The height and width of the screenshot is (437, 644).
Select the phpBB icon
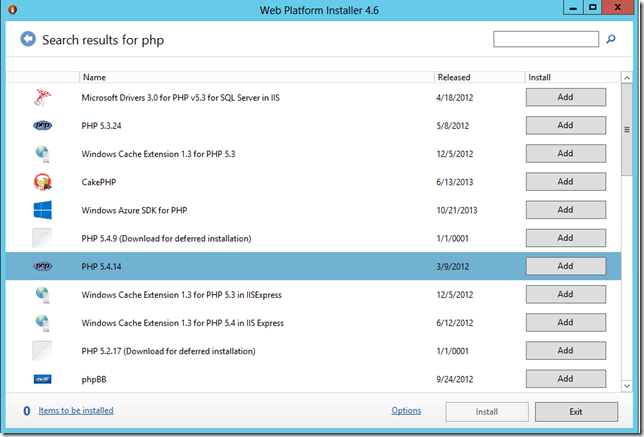pos(42,379)
